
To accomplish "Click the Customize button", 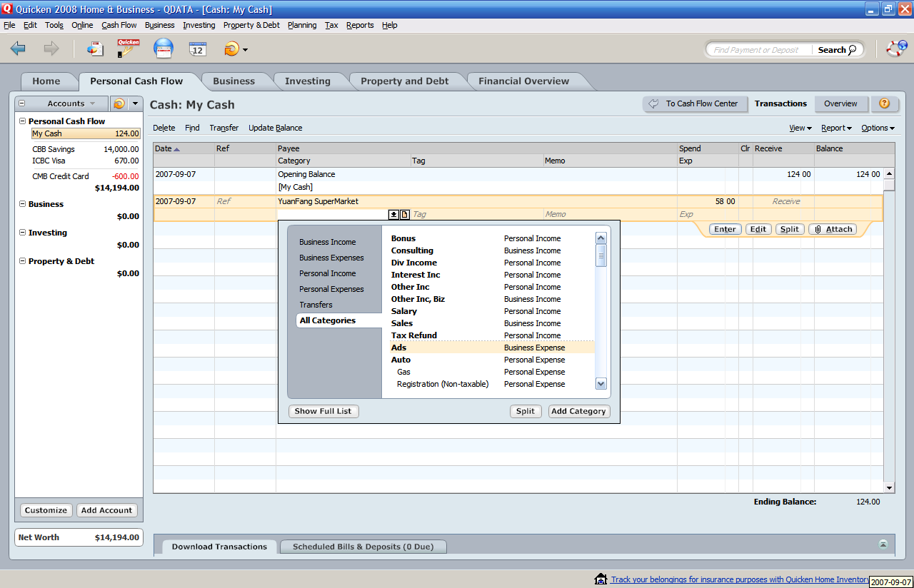I will pos(46,510).
